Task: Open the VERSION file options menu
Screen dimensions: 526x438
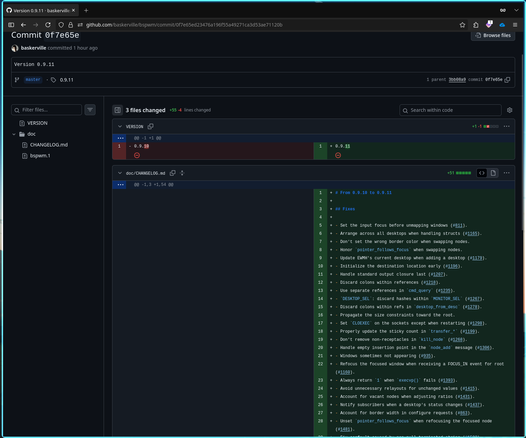Action: 507,126
